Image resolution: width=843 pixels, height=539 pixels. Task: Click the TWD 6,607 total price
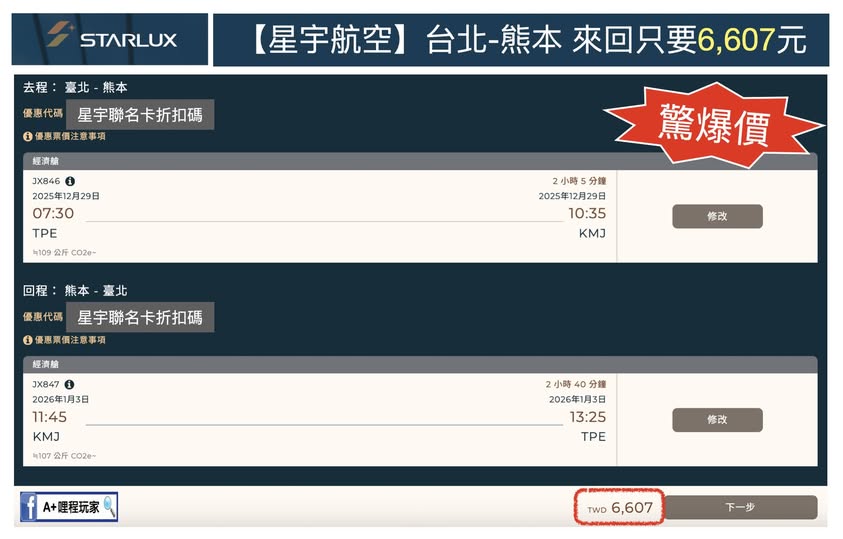click(620, 508)
